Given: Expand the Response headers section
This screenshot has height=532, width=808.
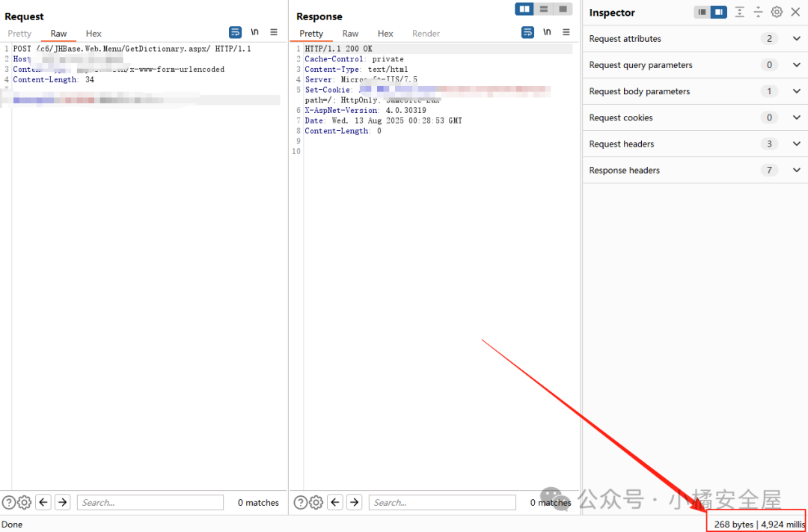Looking at the screenshot, I should pyautogui.click(x=795, y=171).
